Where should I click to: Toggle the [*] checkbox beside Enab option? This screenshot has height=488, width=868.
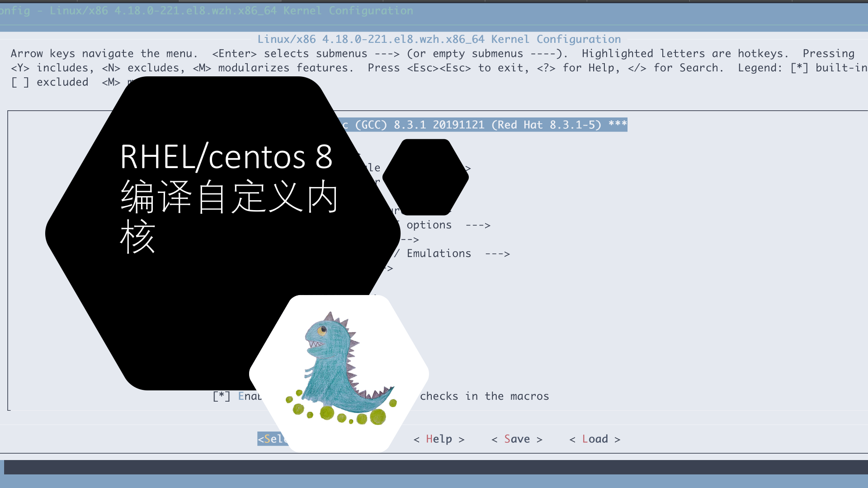tap(222, 396)
